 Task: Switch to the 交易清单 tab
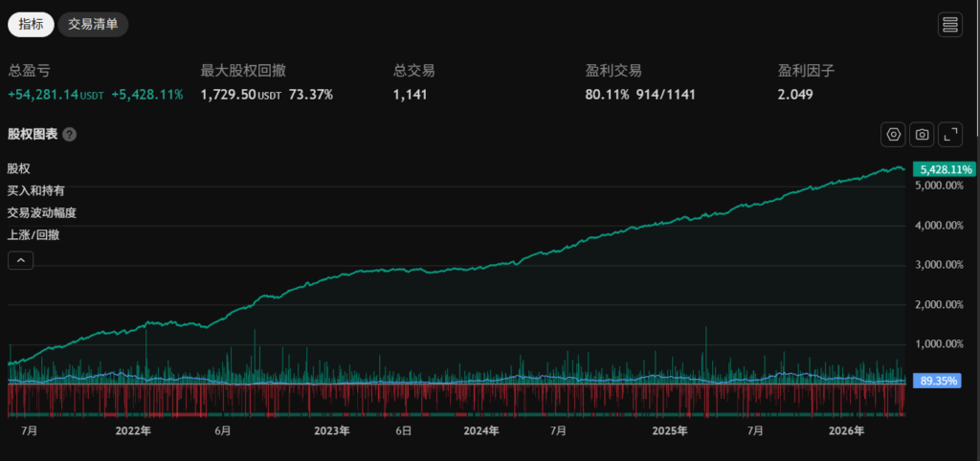click(x=93, y=24)
